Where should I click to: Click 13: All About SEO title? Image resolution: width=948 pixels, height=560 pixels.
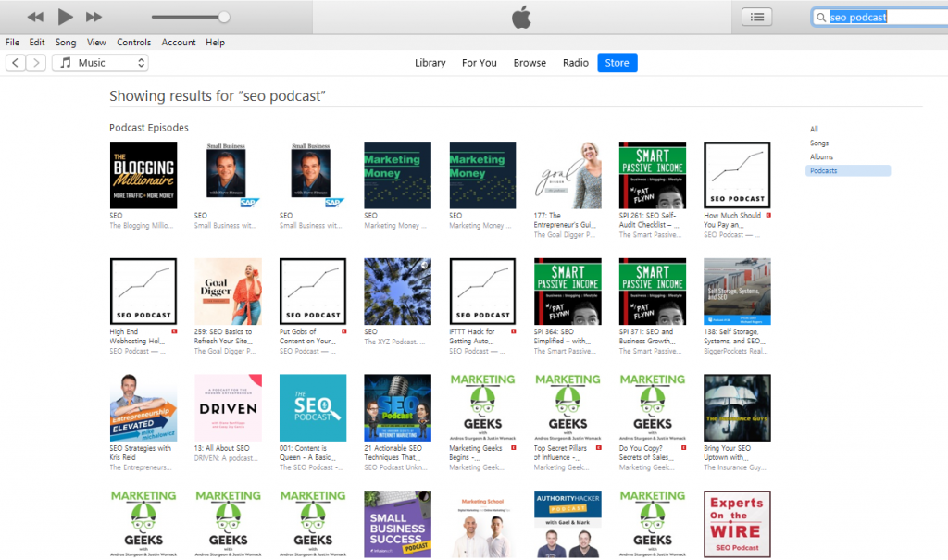click(222, 448)
